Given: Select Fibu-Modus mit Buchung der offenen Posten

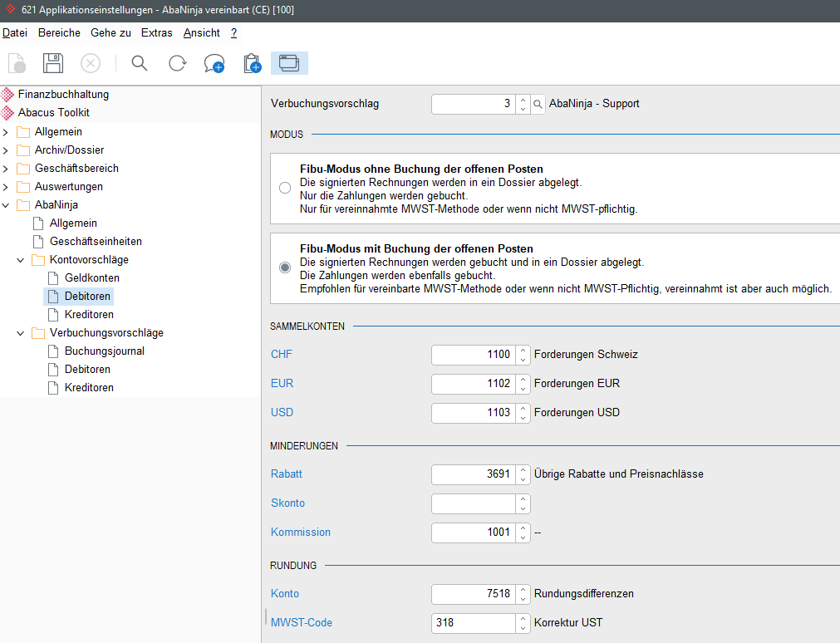Looking at the screenshot, I should tap(285, 268).
